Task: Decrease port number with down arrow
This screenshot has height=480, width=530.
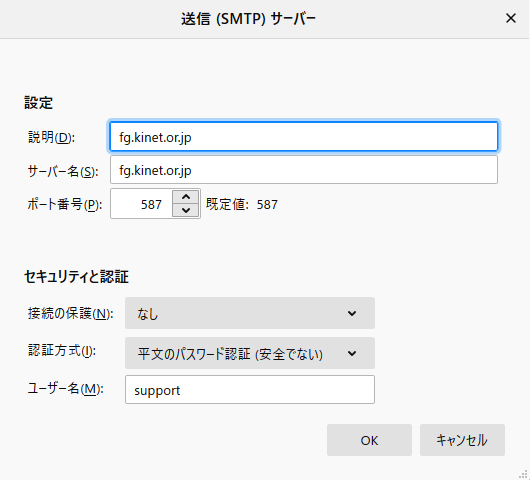Action: 186,210
